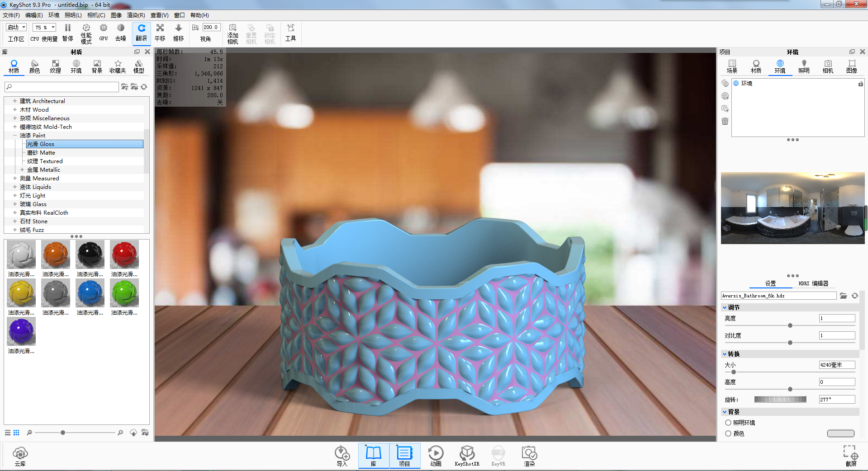Screen dimensions: 868x471
Task: Open the project Image (图像) tab
Action: click(x=852, y=66)
